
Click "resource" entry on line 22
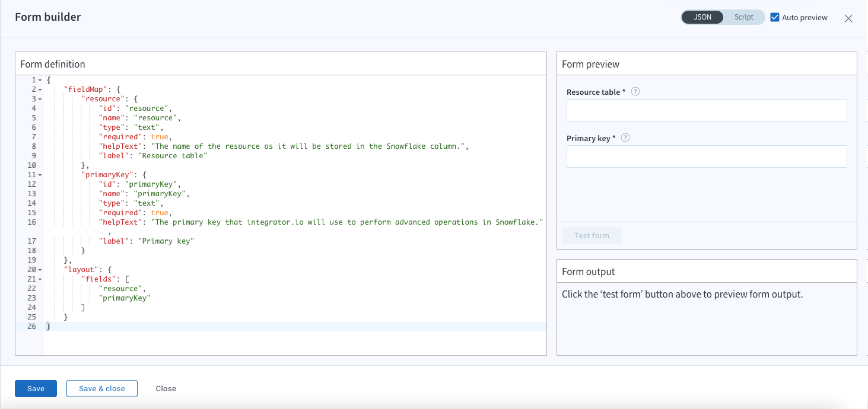coord(120,289)
